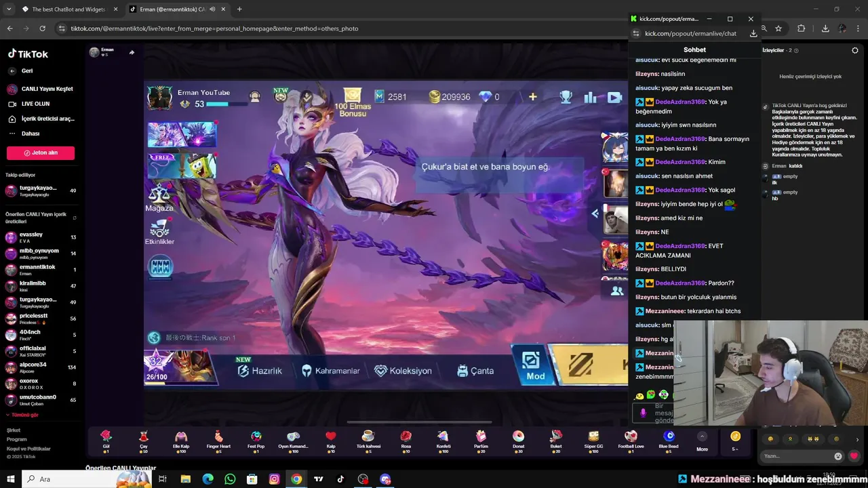
Task: Send the Football Love gift
Action: click(631, 440)
